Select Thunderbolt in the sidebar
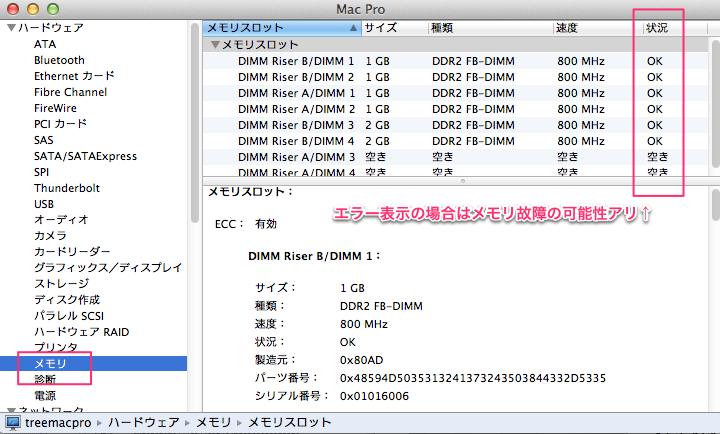 point(67,188)
